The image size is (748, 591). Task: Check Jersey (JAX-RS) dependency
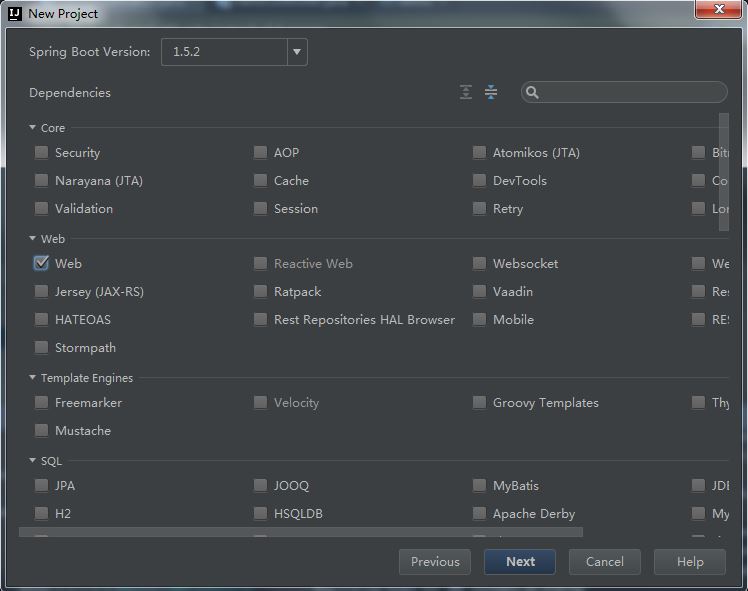(x=42, y=291)
